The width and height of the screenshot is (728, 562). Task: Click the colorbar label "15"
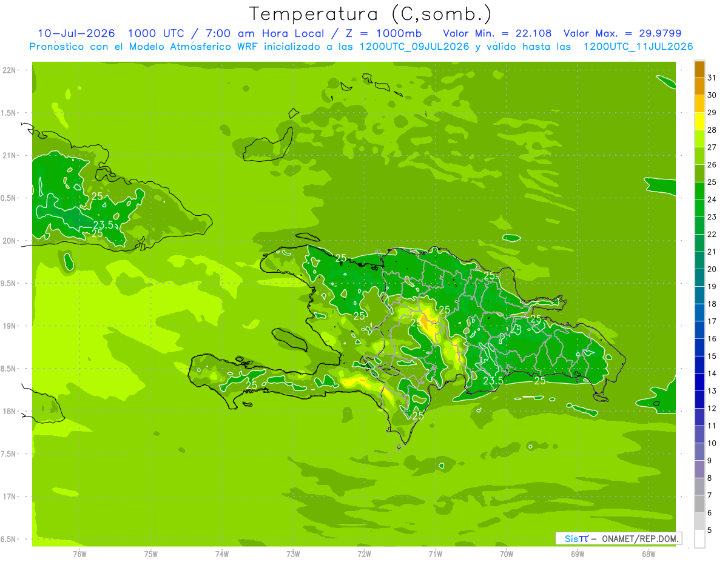[x=712, y=356]
